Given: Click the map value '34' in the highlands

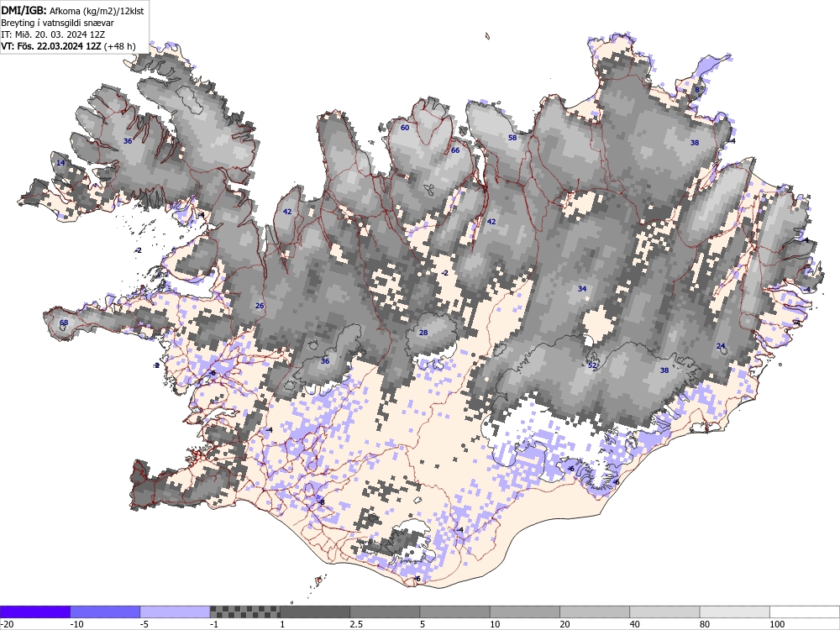Looking at the screenshot, I should tap(582, 289).
